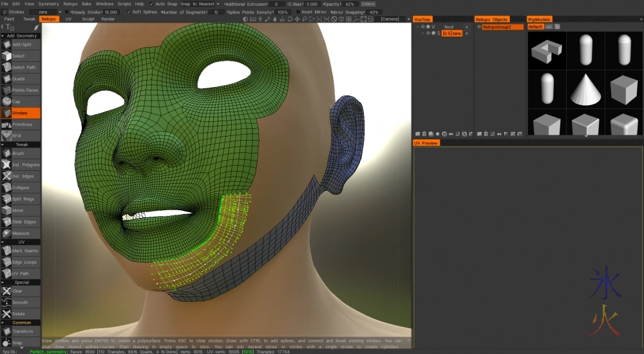Image resolution: width=644 pixels, height=354 pixels.
Task: Disable the Soft Splines checkbox
Action: [129, 12]
